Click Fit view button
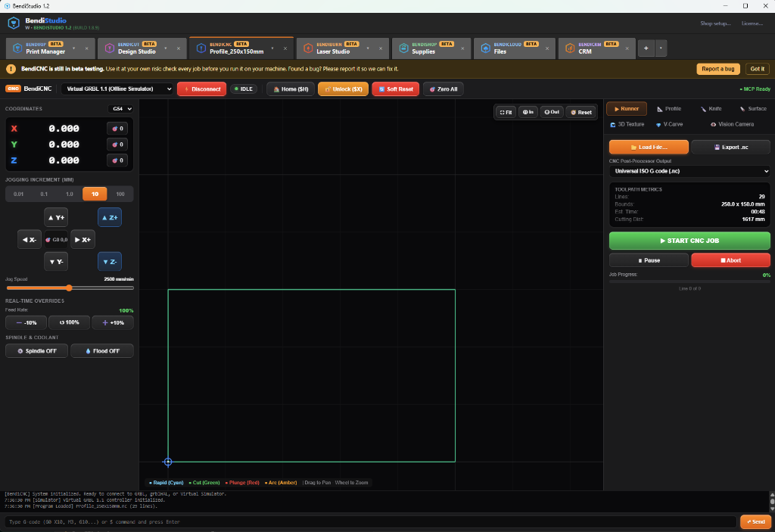Screen dimensions: 775x532 506,112
